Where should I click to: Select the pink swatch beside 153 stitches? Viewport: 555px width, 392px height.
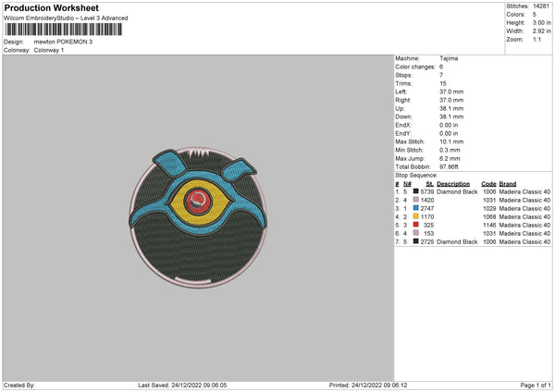coord(416,233)
